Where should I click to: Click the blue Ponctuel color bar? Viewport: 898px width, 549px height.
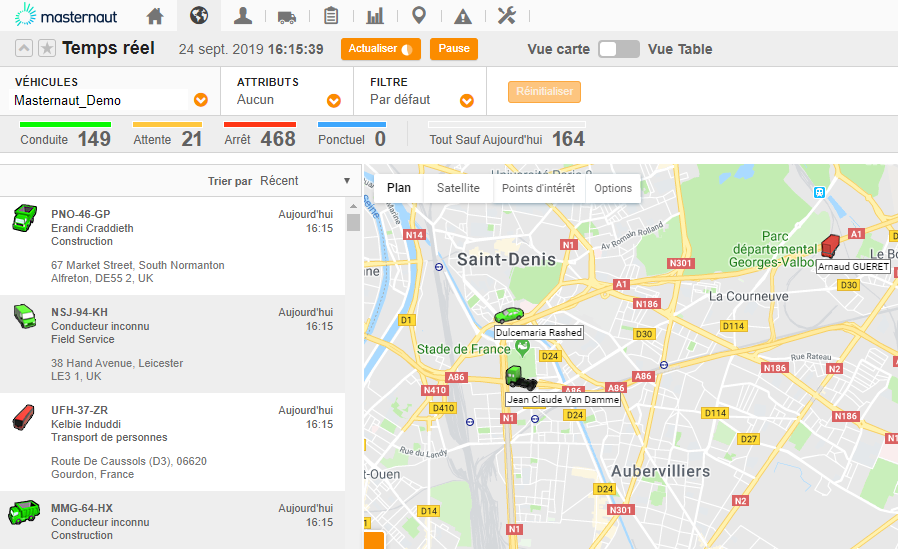click(x=352, y=124)
